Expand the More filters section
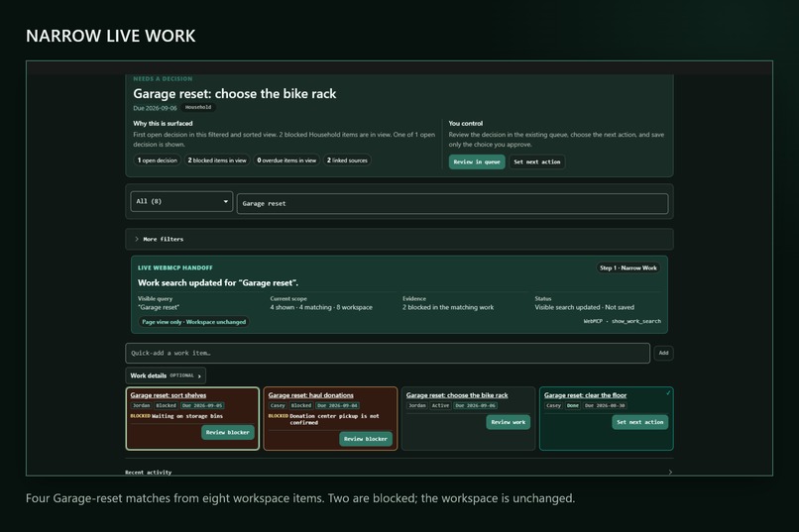The height and width of the screenshot is (532, 799). click(x=399, y=240)
